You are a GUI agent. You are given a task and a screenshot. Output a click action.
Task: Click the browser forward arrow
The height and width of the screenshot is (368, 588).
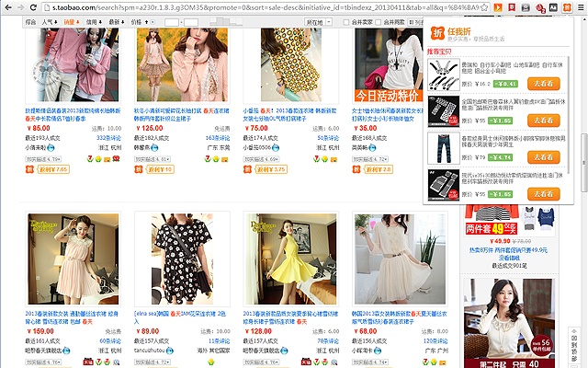(20, 7)
